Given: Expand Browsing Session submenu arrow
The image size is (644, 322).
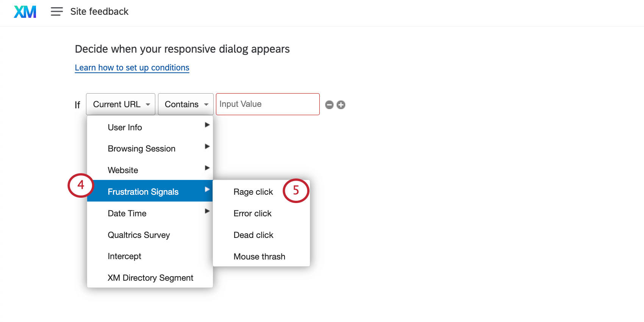Looking at the screenshot, I should (207, 147).
